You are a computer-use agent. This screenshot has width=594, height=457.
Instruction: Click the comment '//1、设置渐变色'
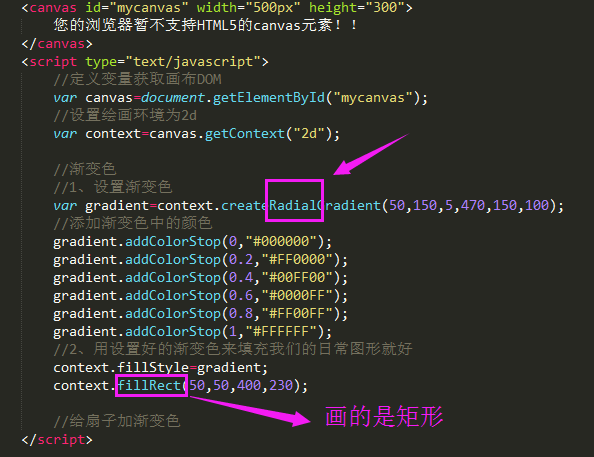point(113,187)
